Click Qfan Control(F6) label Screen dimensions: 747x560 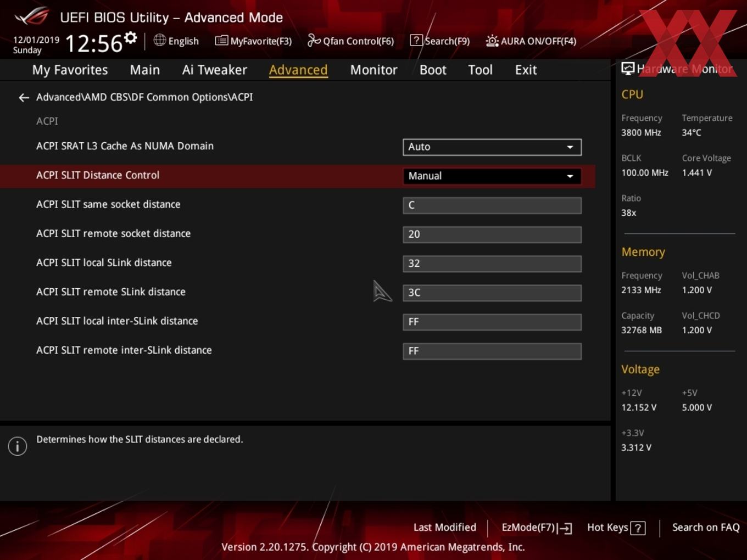click(358, 41)
